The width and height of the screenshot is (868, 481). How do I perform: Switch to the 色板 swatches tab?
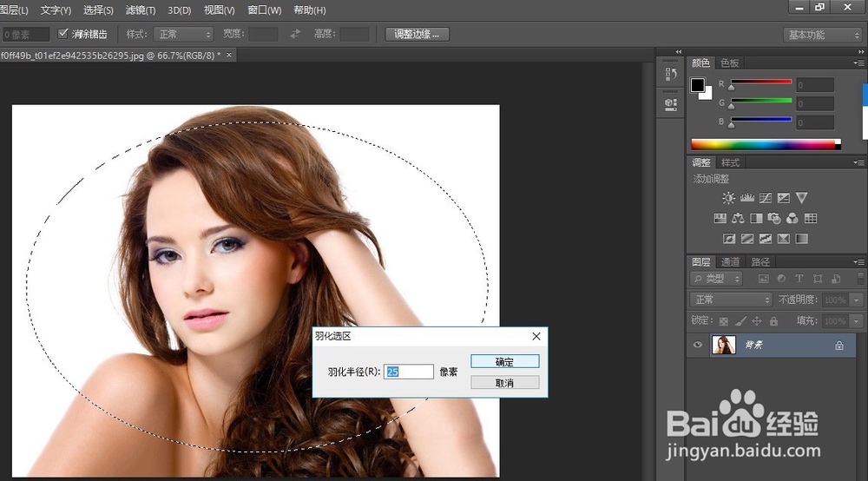point(730,63)
